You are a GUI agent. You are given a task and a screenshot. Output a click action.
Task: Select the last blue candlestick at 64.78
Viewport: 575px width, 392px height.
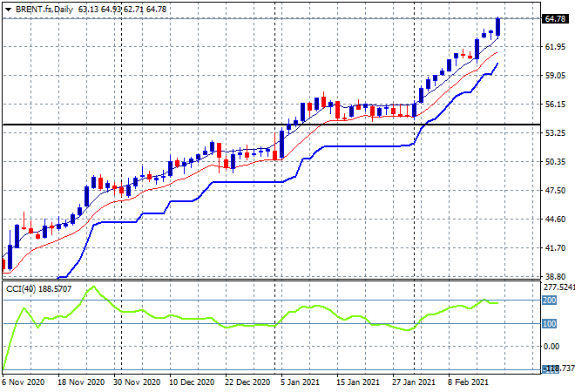pyautogui.click(x=498, y=27)
